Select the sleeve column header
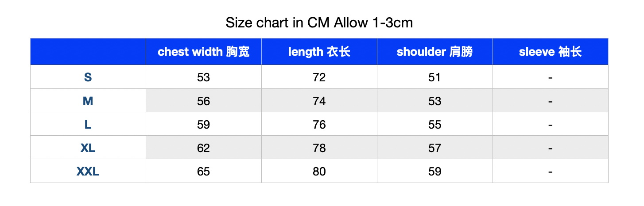 point(551,52)
